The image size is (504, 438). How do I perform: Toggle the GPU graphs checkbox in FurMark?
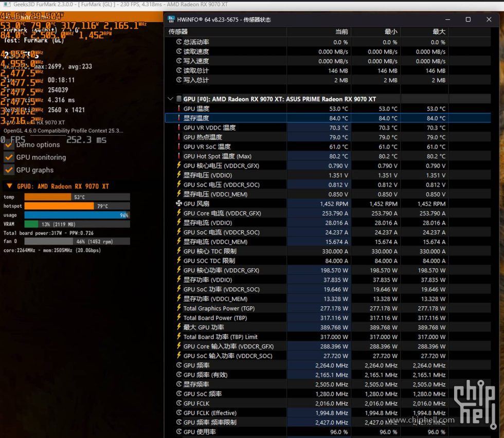coord(9,170)
